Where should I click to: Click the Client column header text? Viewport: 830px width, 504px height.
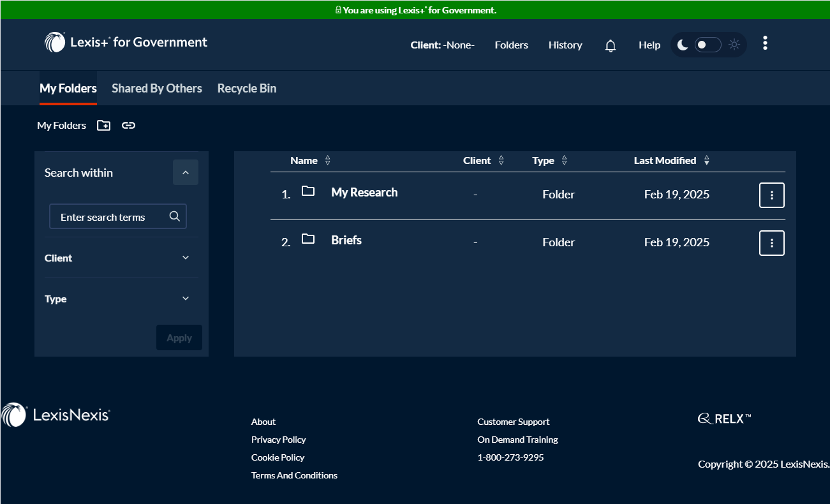coord(477,161)
